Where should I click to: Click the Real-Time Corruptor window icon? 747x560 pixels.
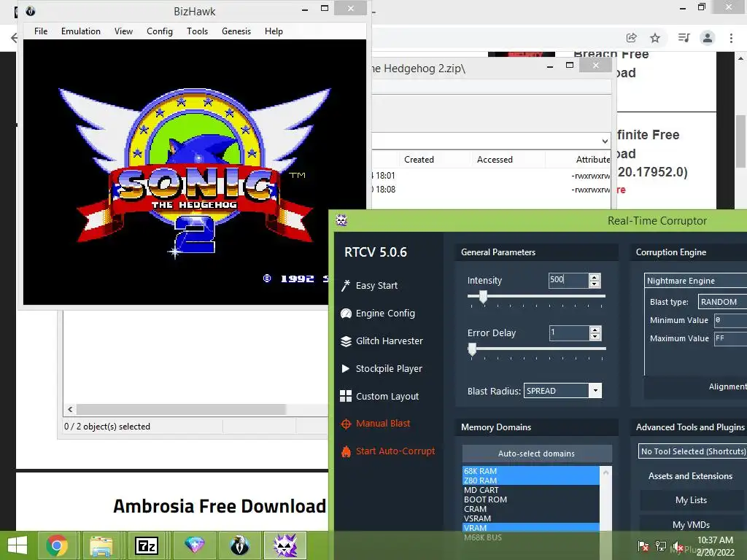pos(341,220)
